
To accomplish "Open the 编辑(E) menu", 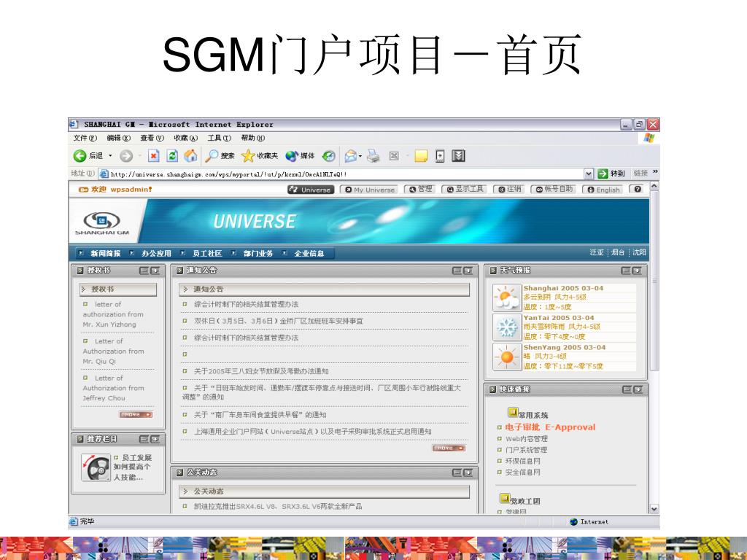I will pos(118,138).
